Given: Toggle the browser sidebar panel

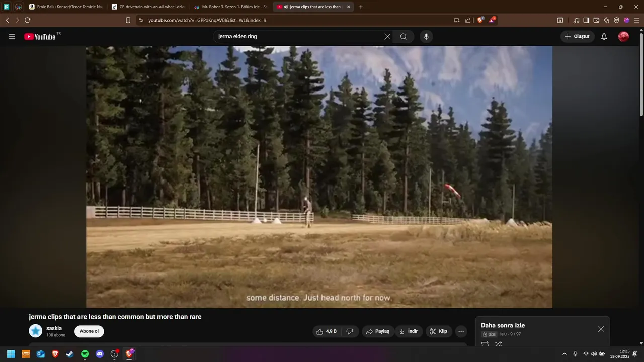Looking at the screenshot, I should tap(586, 20).
